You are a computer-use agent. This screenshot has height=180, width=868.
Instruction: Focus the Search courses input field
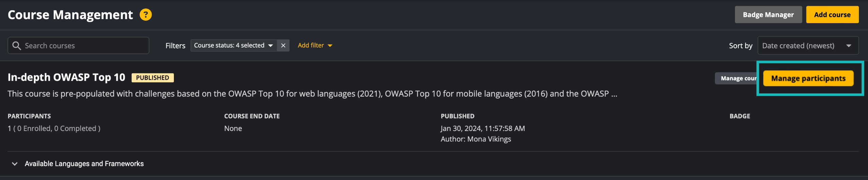[x=78, y=46]
